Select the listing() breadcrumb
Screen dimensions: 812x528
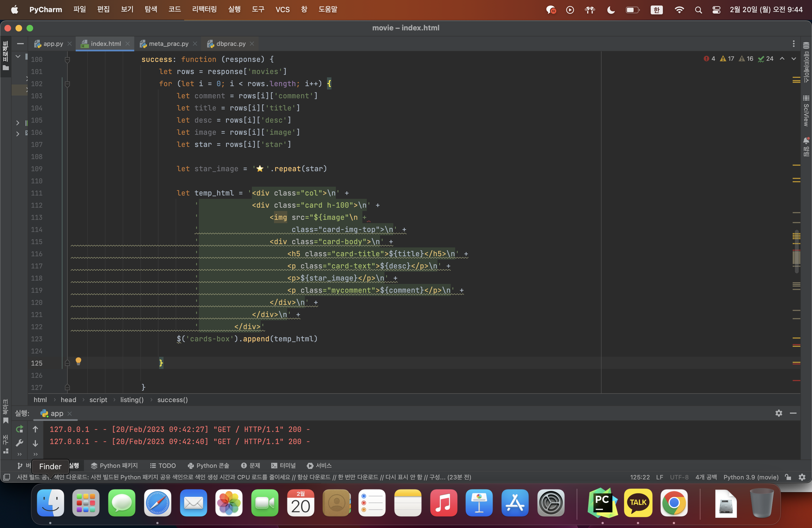[132, 400]
